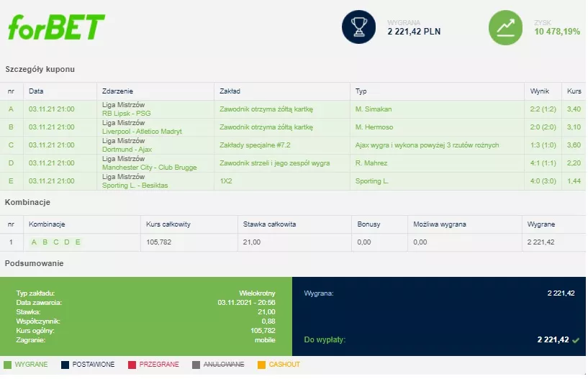Open the Sporting L. - Besiktas event

pyautogui.click(x=136, y=186)
